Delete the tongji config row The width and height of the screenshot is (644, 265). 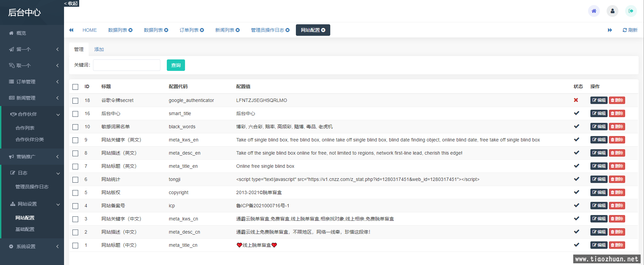(x=617, y=179)
